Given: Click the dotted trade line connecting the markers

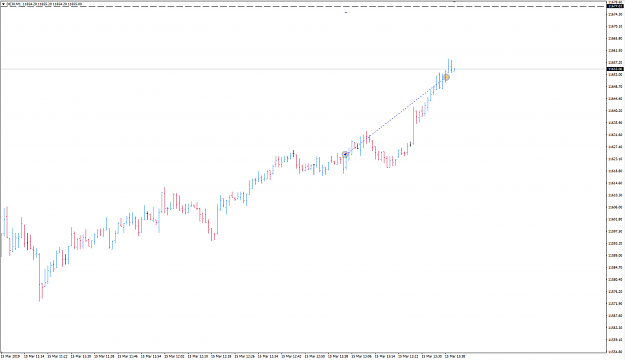Looking at the screenshot, I should 396,116.
